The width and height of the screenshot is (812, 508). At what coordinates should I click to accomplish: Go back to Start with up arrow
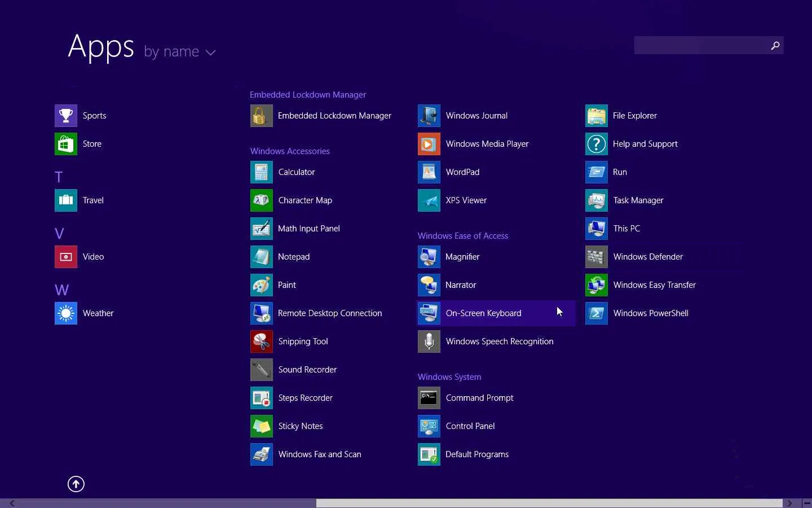[x=76, y=484]
